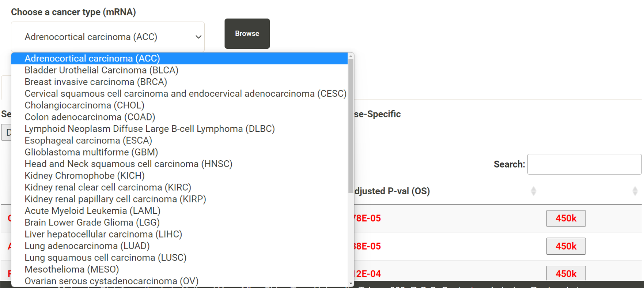Image resolution: width=644 pixels, height=288 pixels.
Task: Sort by Adjusted P-val (OS) column arrows
Action: (533, 191)
